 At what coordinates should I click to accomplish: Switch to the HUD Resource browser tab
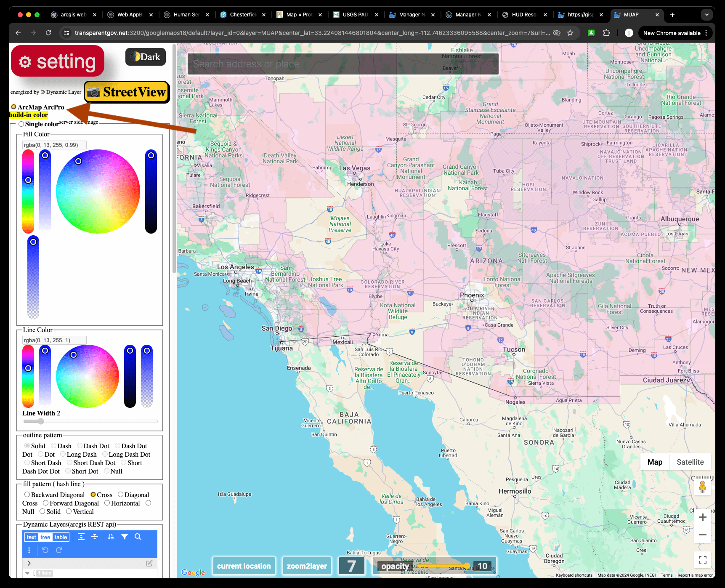(x=525, y=15)
